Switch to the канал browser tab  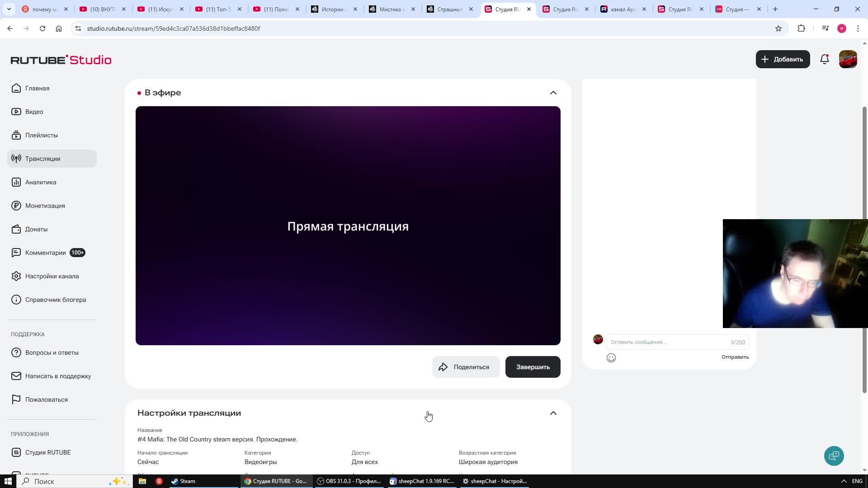(623, 9)
